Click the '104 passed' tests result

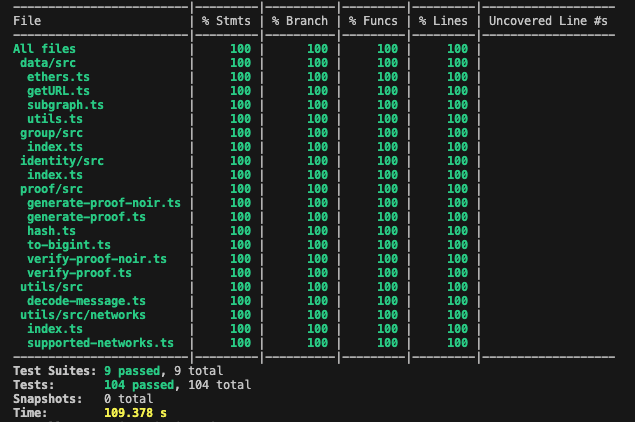pyautogui.click(x=139, y=385)
